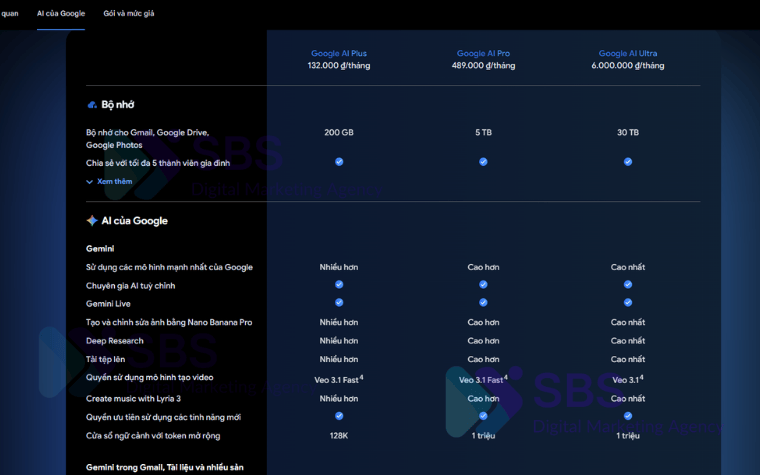
Task: Expand 'Xem thêm' under Bộ nhớ
Action: tap(110, 181)
